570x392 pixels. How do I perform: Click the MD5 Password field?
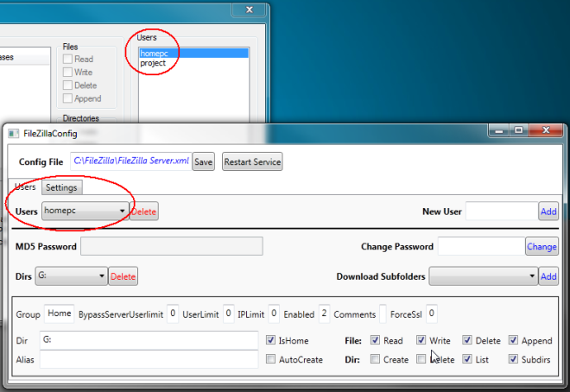pyautogui.click(x=172, y=246)
